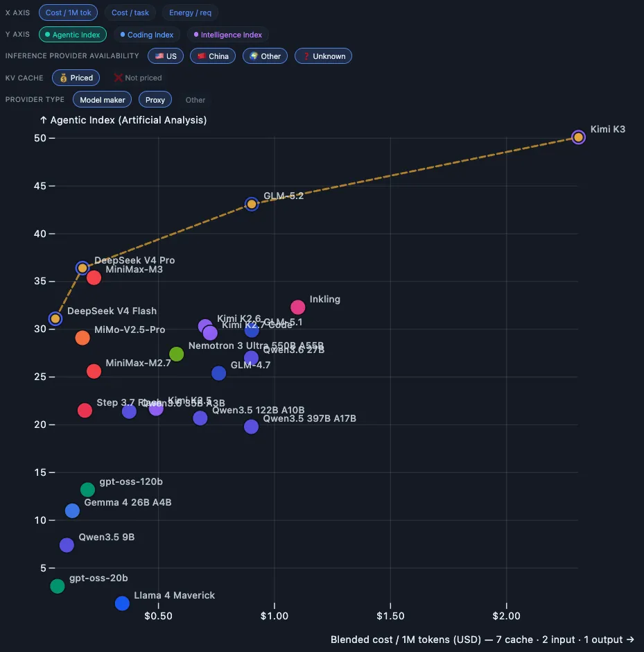Toggle the China provider filter

(x=213, y=56)
